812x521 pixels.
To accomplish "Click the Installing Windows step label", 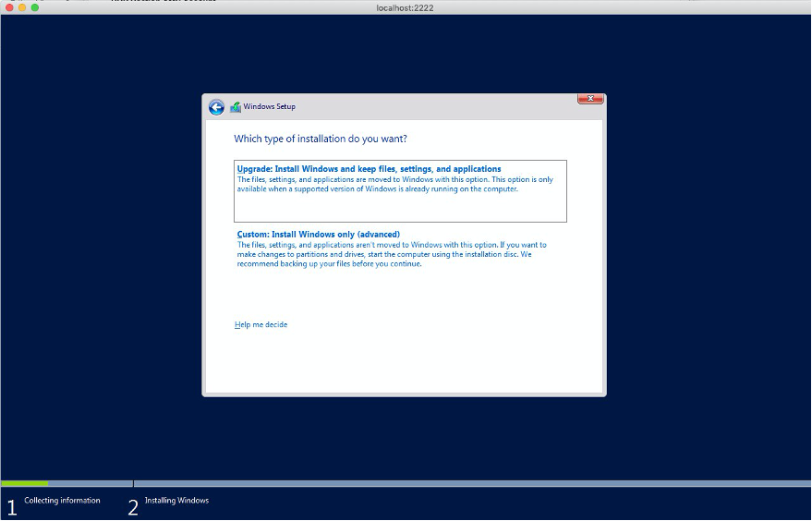I will tap(176, 501).
